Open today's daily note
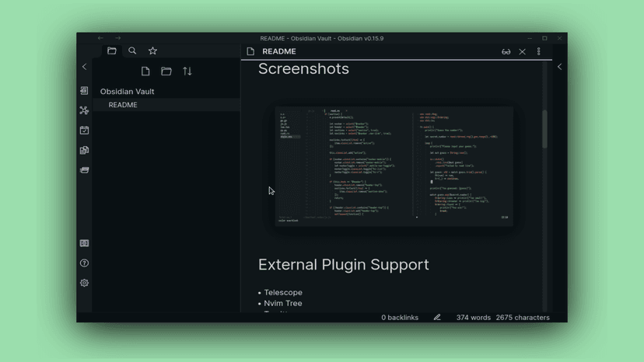644x362 pixels. pos(84,130)
